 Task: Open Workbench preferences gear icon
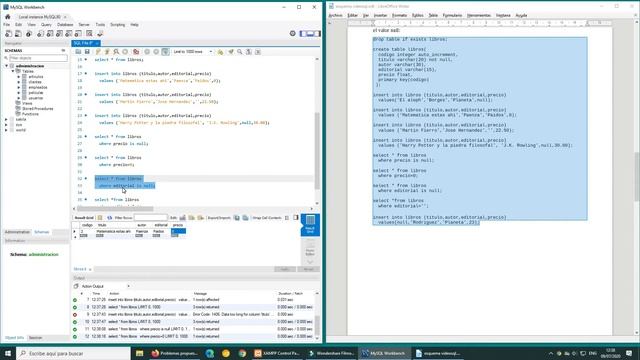tap(293, 33)
